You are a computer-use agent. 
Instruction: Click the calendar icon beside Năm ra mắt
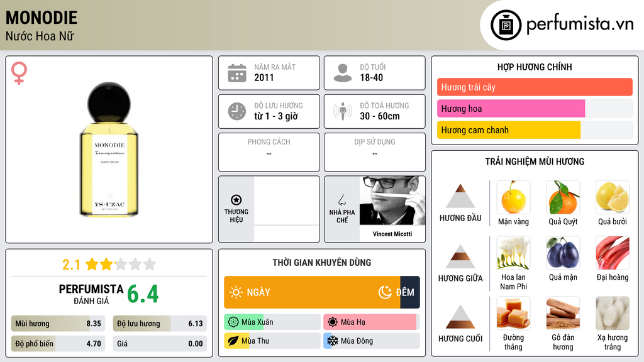(237, 73)
